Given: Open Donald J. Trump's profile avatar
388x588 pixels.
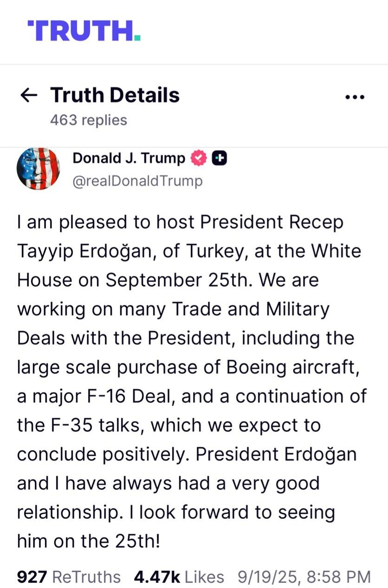Looking at the screenshot, I should click(38, 169).
